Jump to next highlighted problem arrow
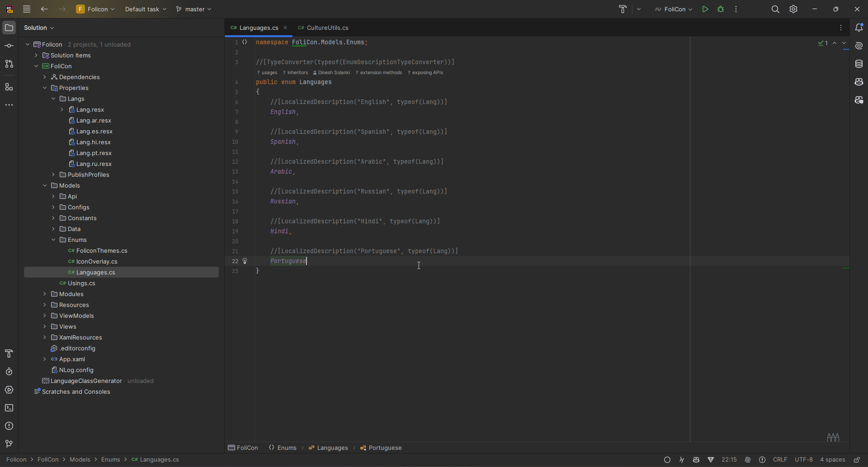Image resolution: width=868 pixels, height=467 pixels. click(x=844, y=43)
